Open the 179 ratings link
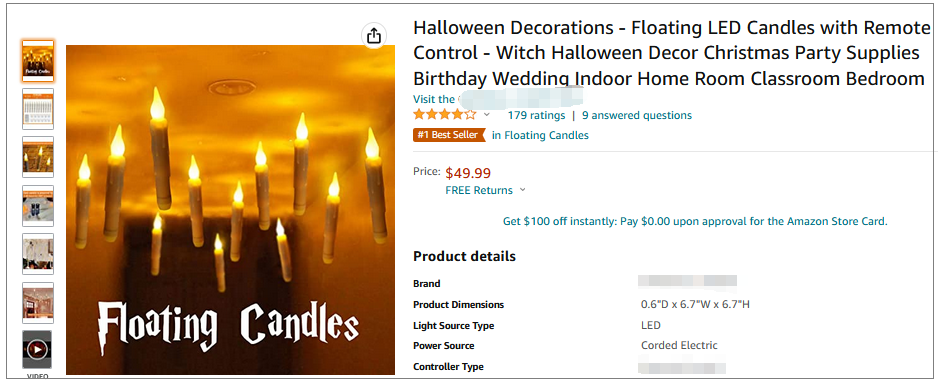Image resolution: width=938 pixels, height=383 pixels. [536, 115]
